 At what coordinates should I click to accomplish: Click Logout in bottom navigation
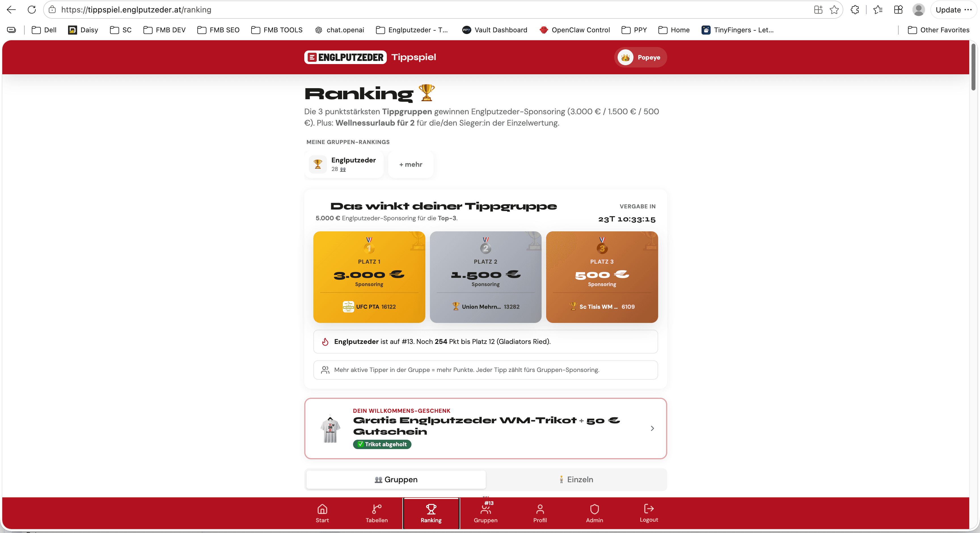point(649,514)
